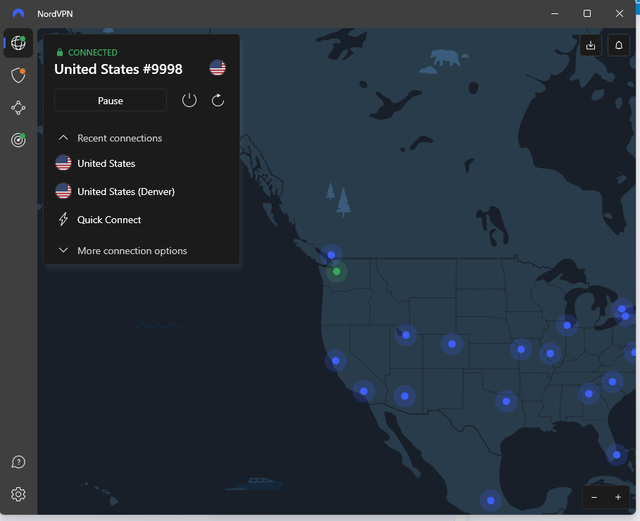
Task: Click the power disconnect icon
Action: (189, 100)
